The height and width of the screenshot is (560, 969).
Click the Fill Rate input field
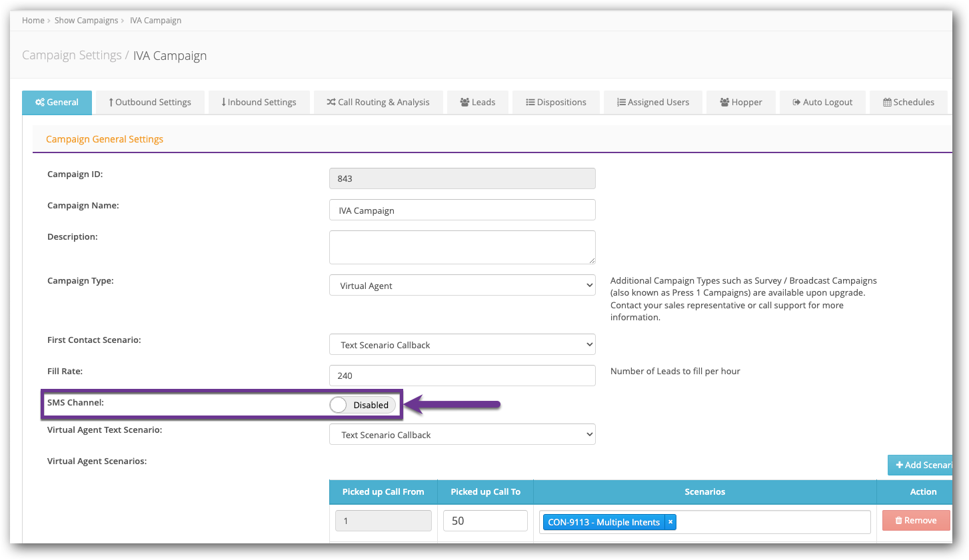(x=463, y=375)
